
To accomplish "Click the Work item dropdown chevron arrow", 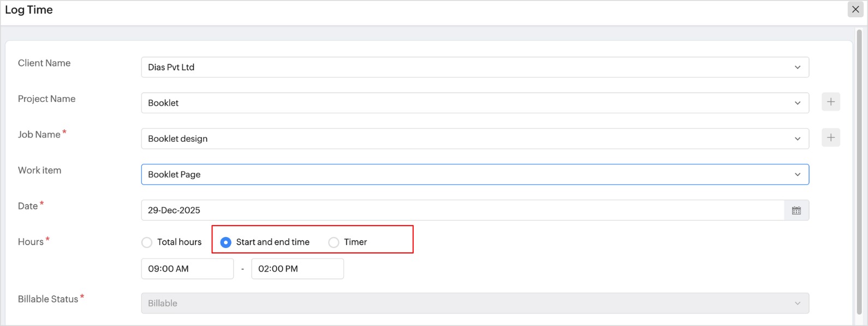I will [x=798, y=174].
